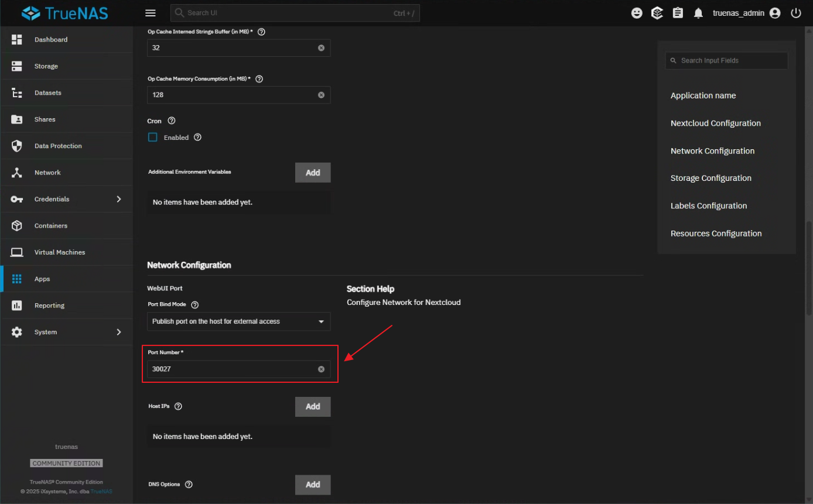Image resolution: width=813 pixels, height=504 pixels.
Task: Expand the System submenu chevron
Action: point(119,332)
